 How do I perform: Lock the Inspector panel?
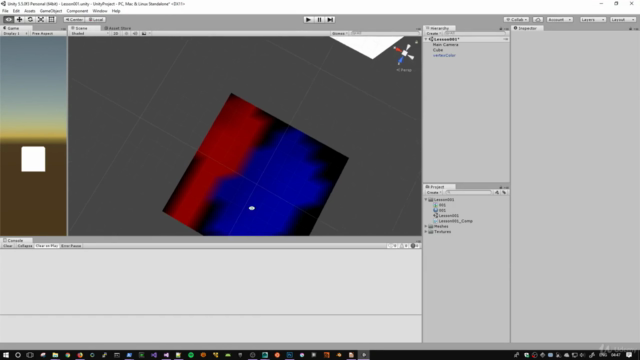tap(630, 29)
